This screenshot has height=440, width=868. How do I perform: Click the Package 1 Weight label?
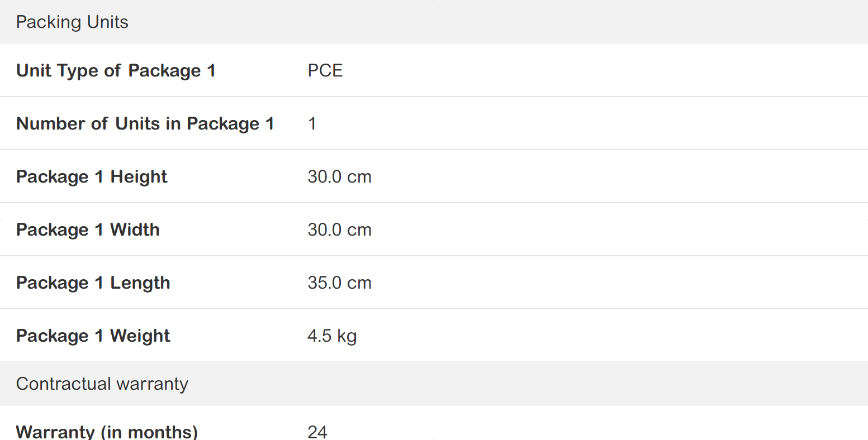(x=93, y=336)
